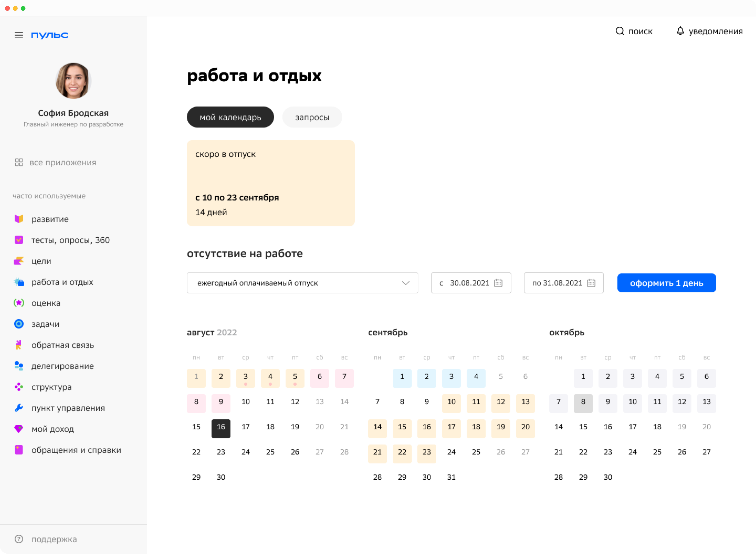Image resolution: width=756 pixels, height=554 pixels.
Task: Open calendar picker in end date field
Action: pos(591,283)
